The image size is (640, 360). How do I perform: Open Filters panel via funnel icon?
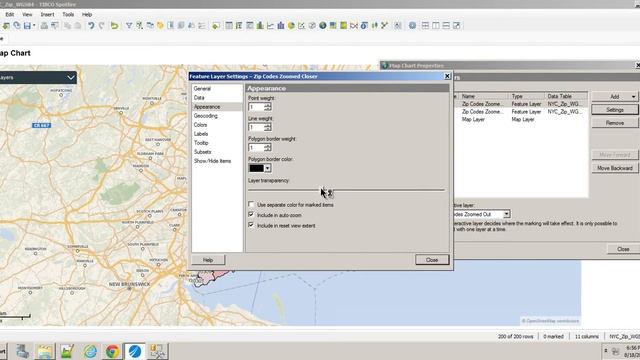pos(129,26)
